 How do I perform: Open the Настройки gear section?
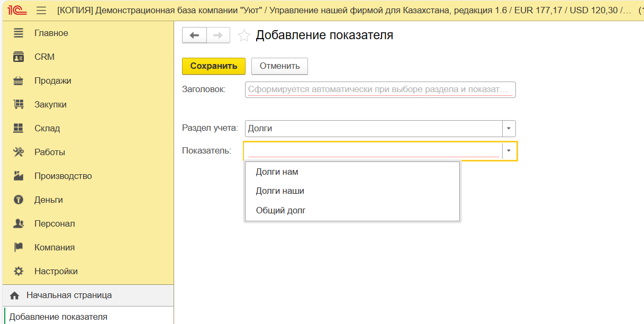tap(56, 271)
